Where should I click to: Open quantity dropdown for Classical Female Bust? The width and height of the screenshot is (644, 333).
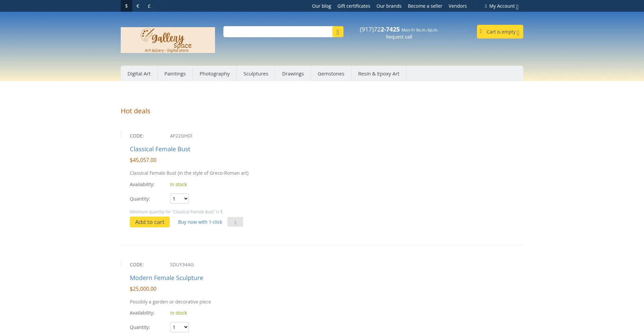click(179, 199)
